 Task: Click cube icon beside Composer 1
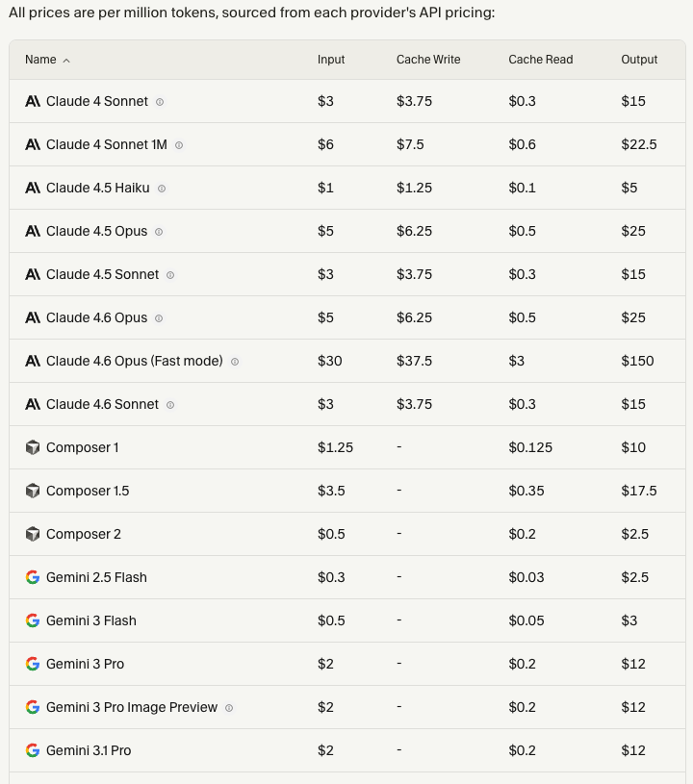click(33, 447)
